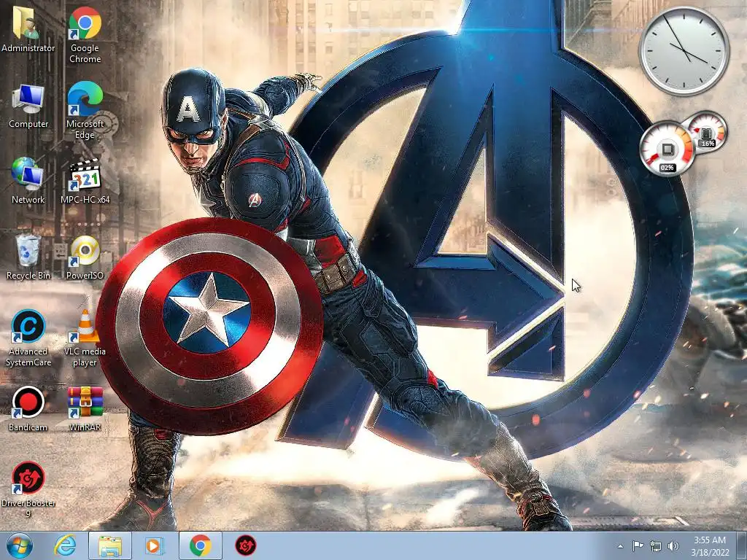The height and width of the screenshot is (560, 747).
Task: Open Windows Explorer from taskbar
Action: coord(110,545)
